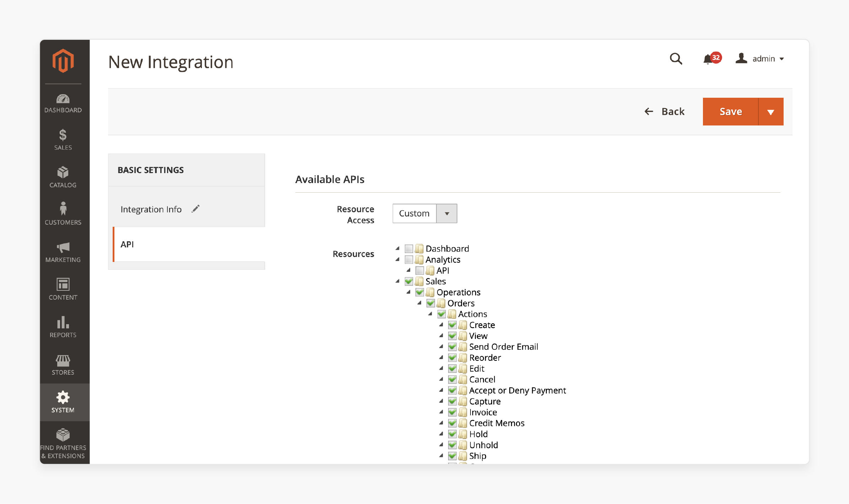The height and width of the screenshot is (504, 849).
Task: Select the Capture tree item label
Action: click(485, 401)
